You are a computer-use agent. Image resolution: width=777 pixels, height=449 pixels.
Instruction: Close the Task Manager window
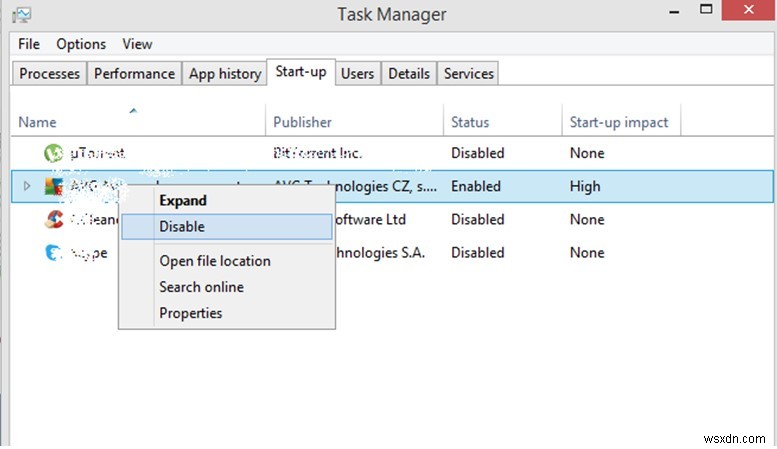tap(748, 9)
